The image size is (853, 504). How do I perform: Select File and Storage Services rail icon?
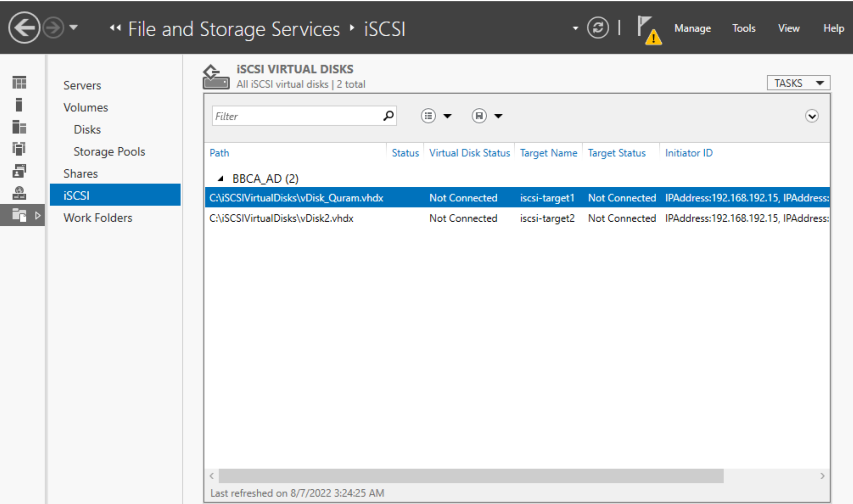coord(19,215)
